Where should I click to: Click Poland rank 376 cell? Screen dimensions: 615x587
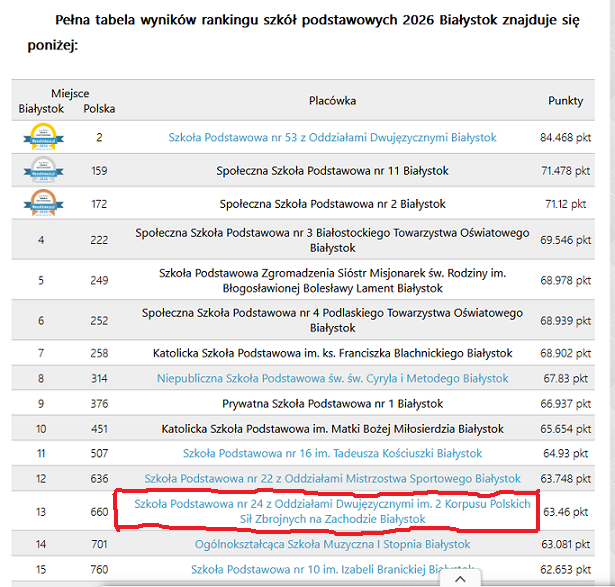point(99,404)
